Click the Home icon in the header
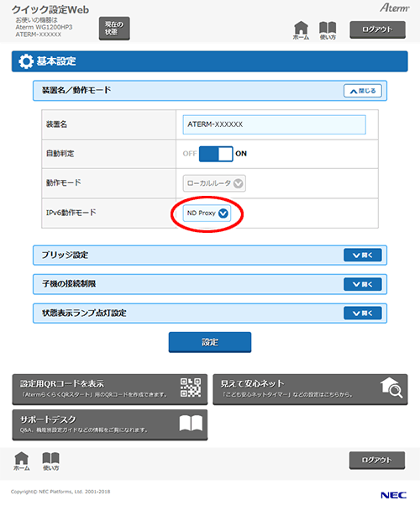The width and height of the screenshot is (420, 506). tap(301, 30)
